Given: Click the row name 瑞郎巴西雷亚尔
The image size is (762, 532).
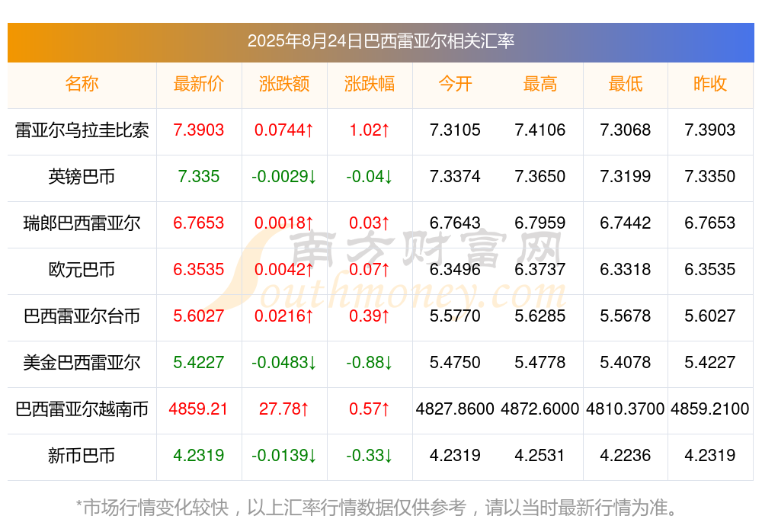Looking at the screenshot, I should point(82,223).
